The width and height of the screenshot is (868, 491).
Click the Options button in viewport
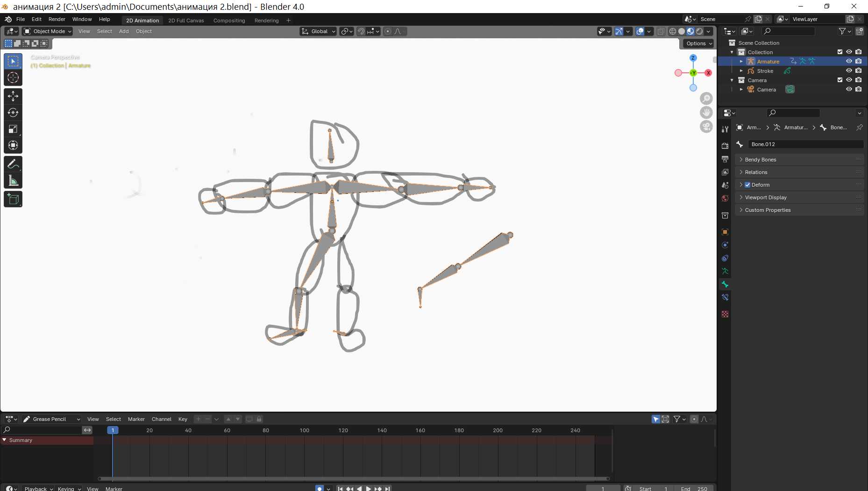point(699,43)
